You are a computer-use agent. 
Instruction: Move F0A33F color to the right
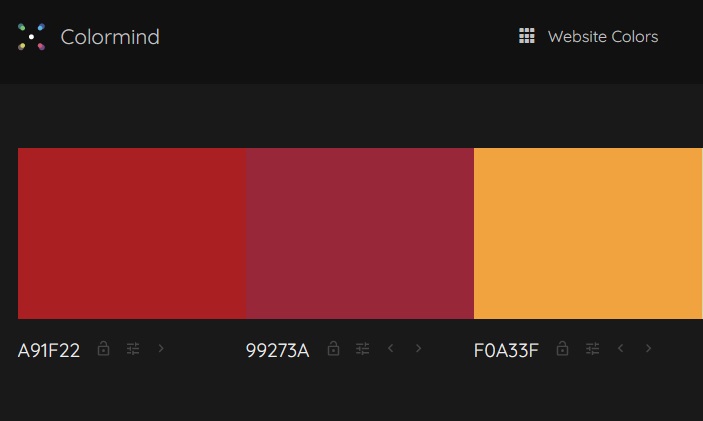[x=648, y=348]
